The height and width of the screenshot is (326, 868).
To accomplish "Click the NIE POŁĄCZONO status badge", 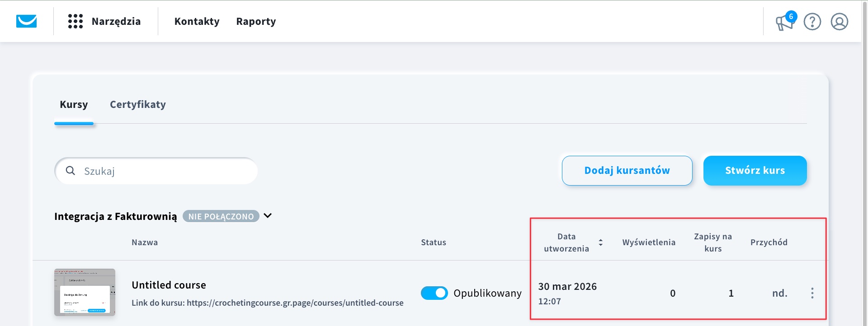I will coord(221,216).
